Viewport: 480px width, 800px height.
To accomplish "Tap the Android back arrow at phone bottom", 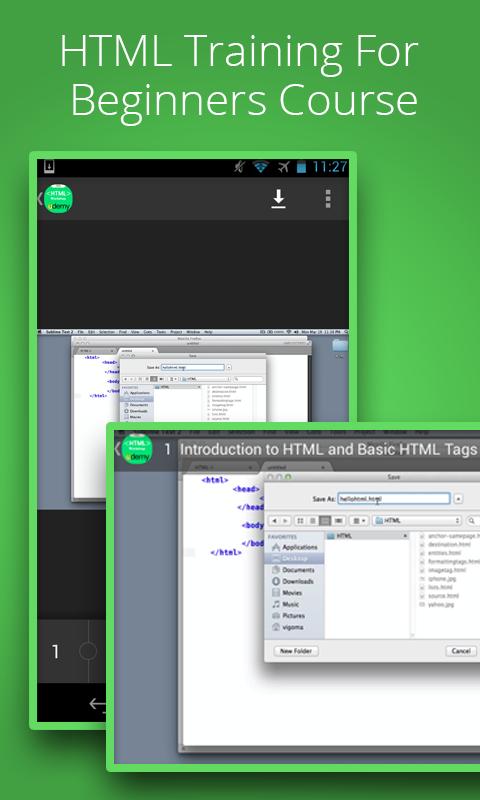I will point(97,704).
